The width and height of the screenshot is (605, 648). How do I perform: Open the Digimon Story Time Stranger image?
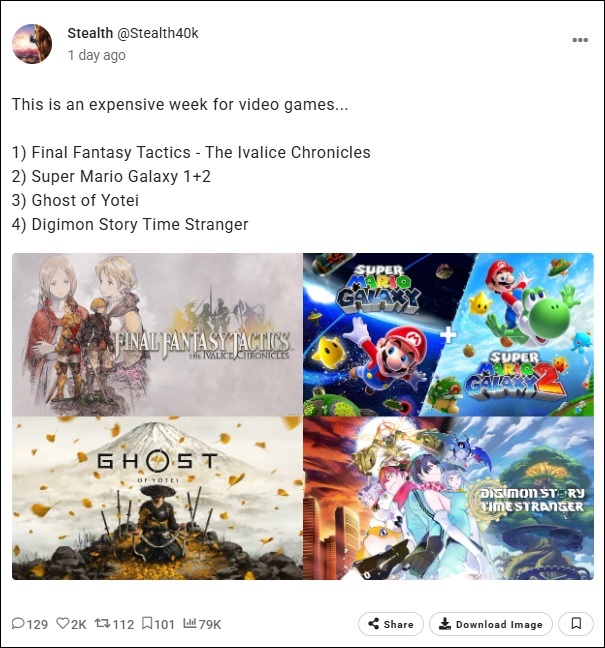click(448, 498)
